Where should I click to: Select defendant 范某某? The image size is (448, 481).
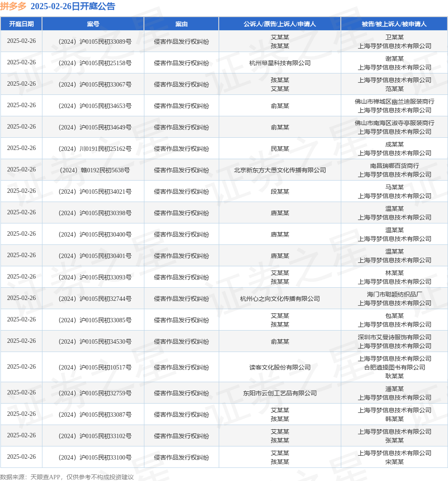point(395,89)
